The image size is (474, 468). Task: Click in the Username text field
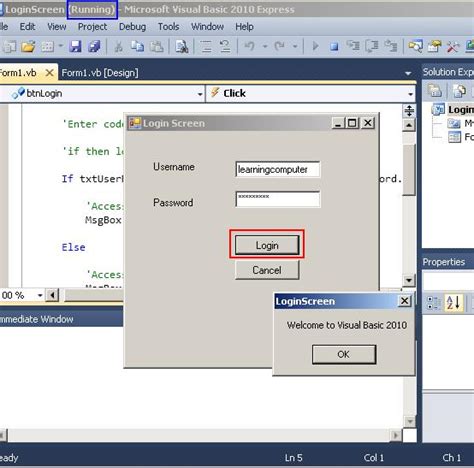[278, 169]
